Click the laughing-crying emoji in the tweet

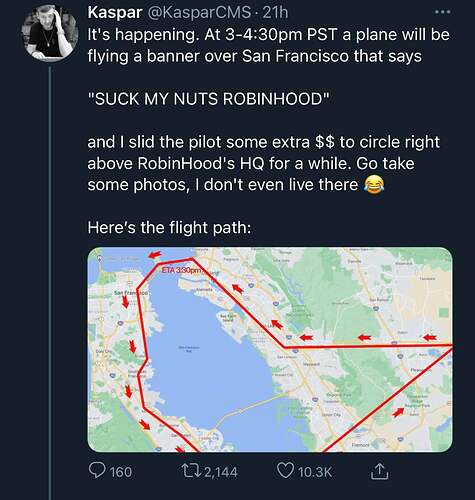pyautogui.click(x=374, y=185)
